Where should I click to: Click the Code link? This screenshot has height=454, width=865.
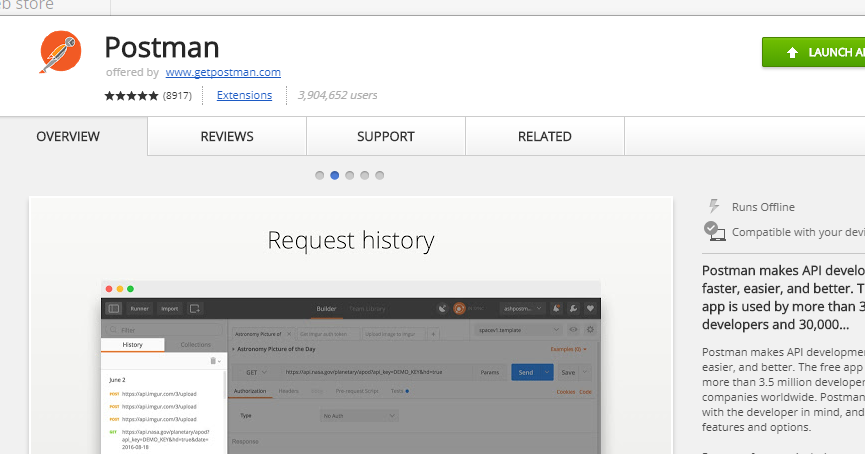(x=585, y=392)
